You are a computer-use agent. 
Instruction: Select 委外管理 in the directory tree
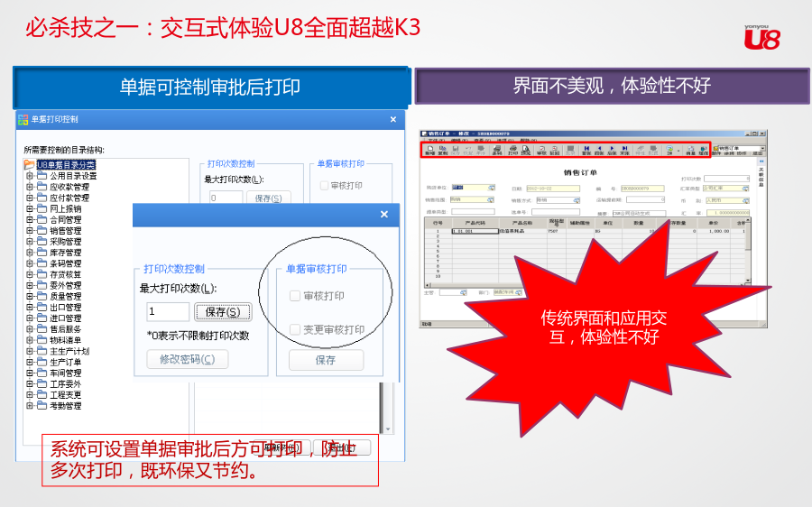[x=65, y=285]
